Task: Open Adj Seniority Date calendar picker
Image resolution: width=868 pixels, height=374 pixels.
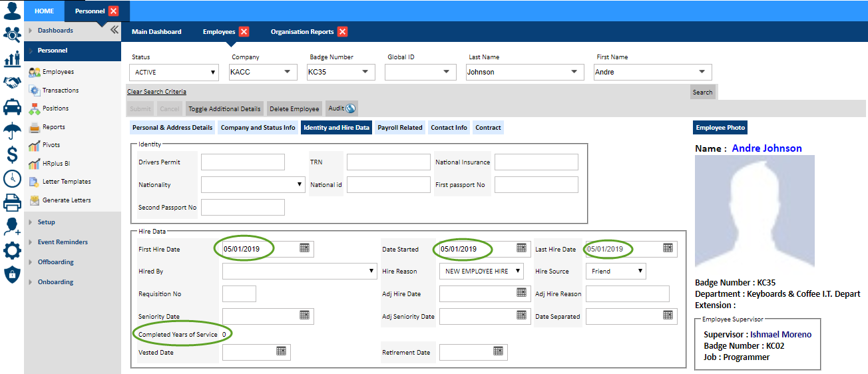Action: click(x=522, y=315)
